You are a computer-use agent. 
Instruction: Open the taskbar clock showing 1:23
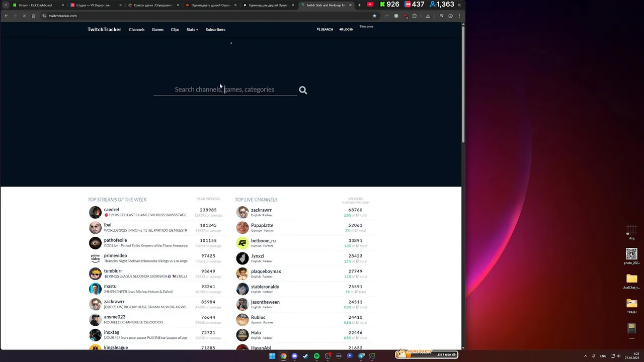[x=631, y=356]
